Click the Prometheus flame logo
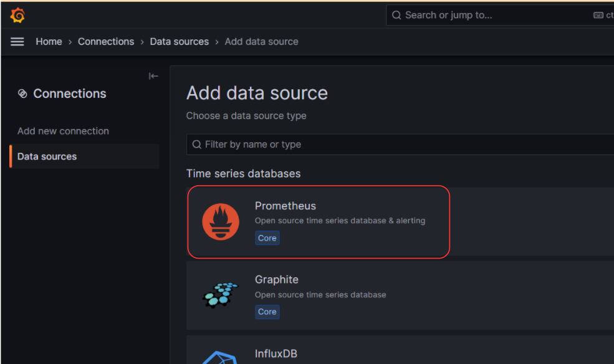Viewport: 614px width, 364px height. tap(221, 221)
